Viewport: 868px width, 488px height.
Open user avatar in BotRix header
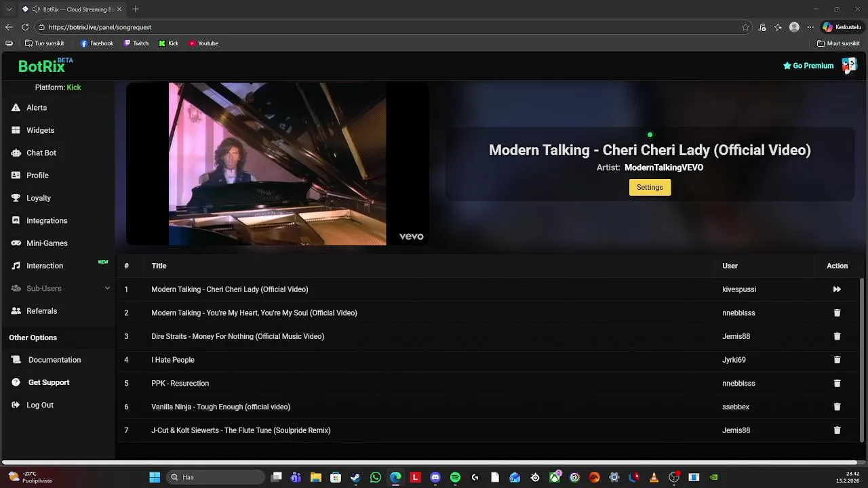click(x=849, y=65)
